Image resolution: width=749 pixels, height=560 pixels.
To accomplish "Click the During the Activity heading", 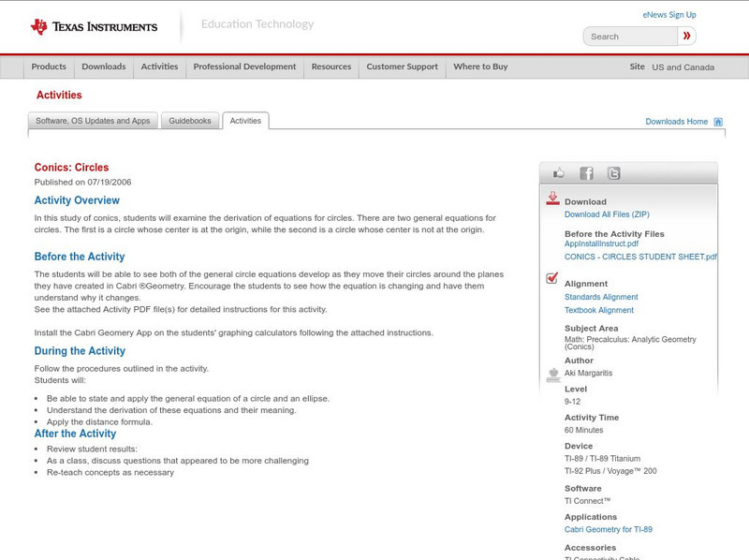I will click(x=80, y=351).
